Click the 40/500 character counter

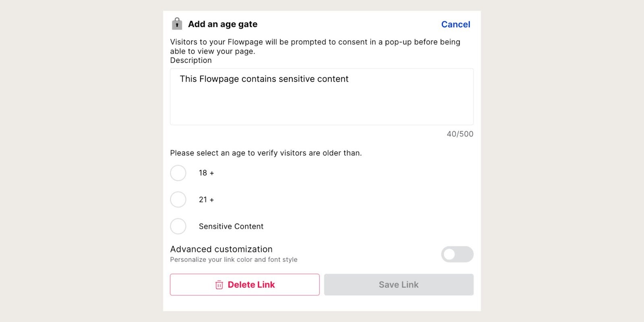click(460, 134)
